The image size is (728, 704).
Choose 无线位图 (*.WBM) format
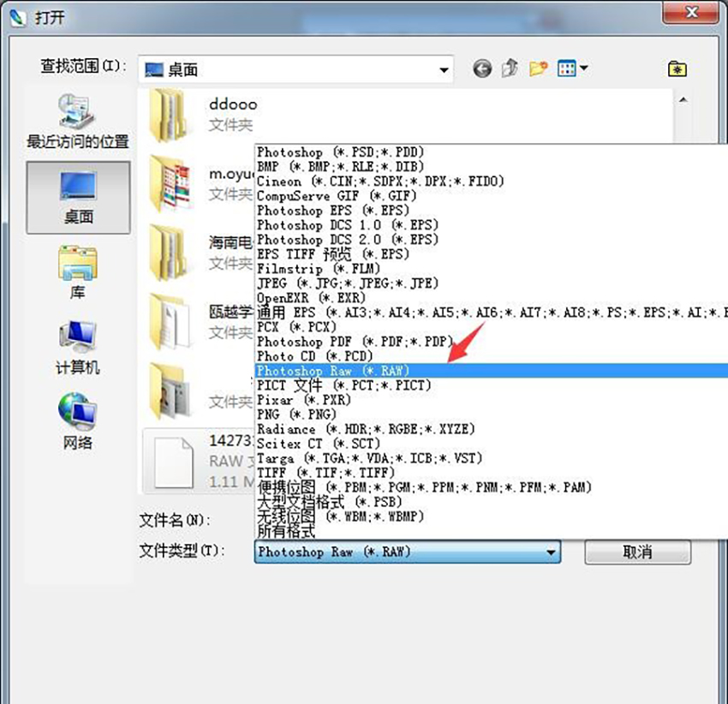point(492,516)
